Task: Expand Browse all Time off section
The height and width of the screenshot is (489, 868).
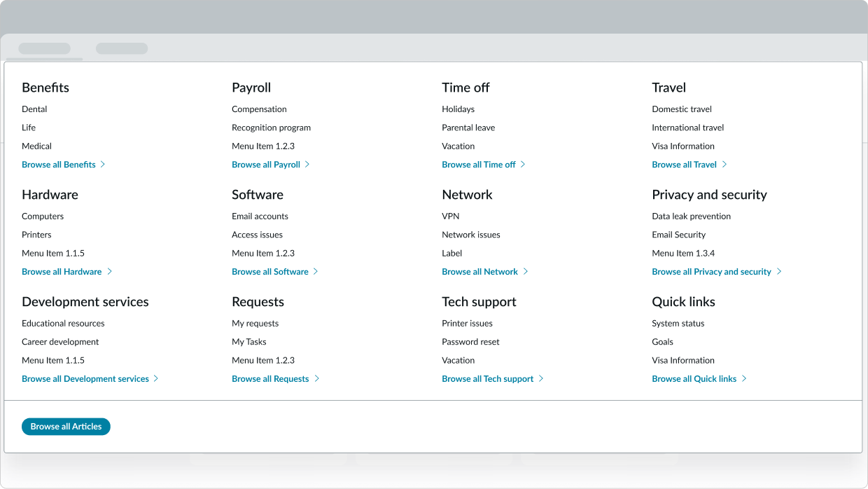Action: click(x=521, y=165)
